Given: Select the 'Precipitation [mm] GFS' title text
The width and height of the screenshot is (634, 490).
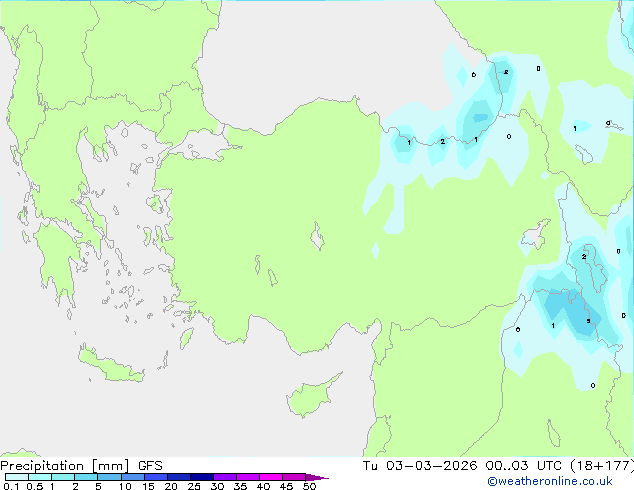Looking at the screenshot, I should click(x=81, y=466).
